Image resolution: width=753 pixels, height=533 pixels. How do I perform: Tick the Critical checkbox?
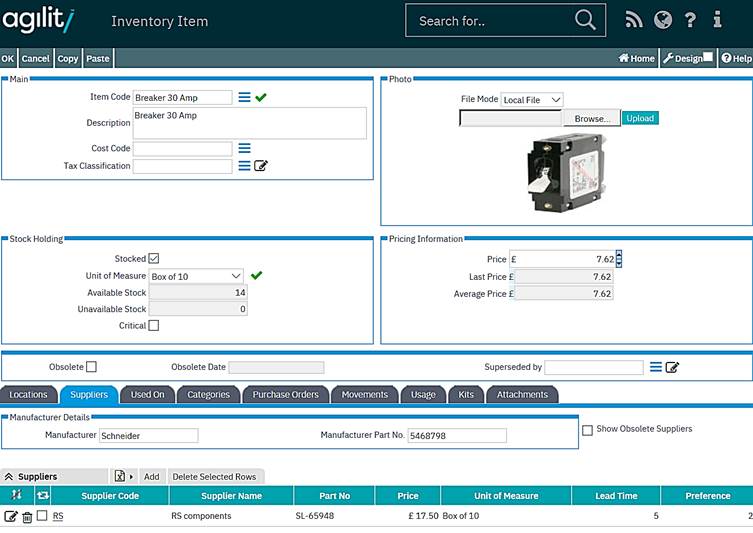pos(153,326)
